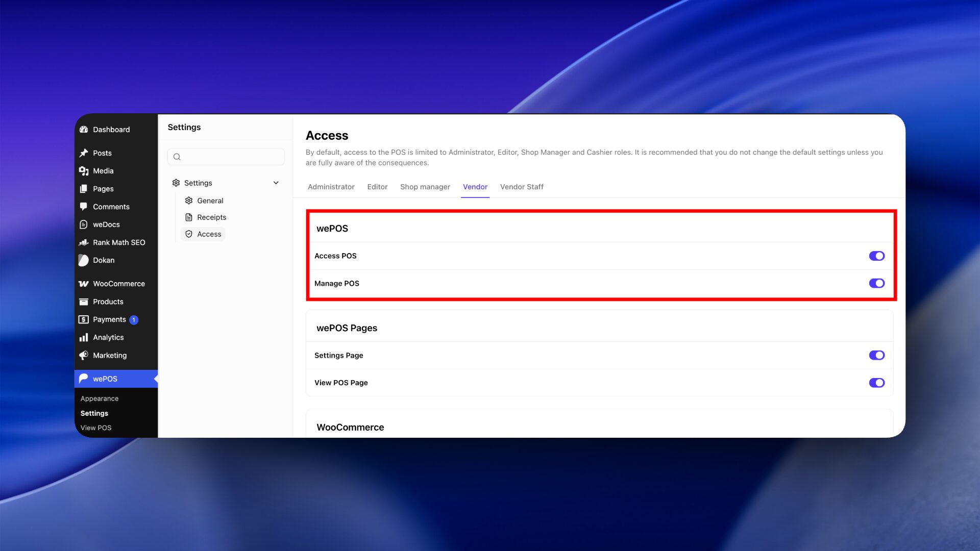Open the View POS submenu link
This screenshot has height=551, width=980.
96,428
